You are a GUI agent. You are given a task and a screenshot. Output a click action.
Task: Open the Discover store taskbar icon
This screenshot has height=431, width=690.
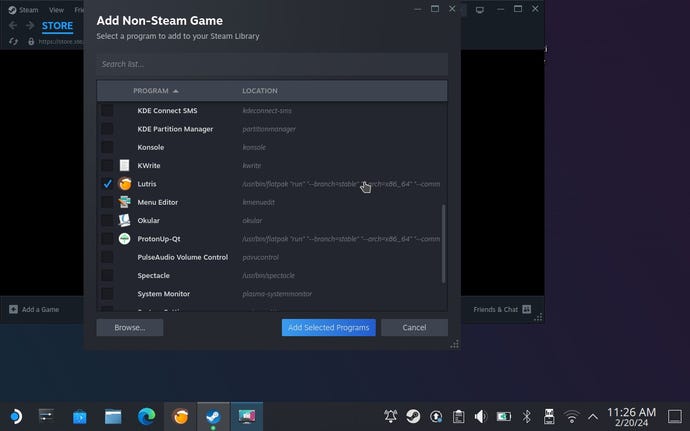coord(79,416)
